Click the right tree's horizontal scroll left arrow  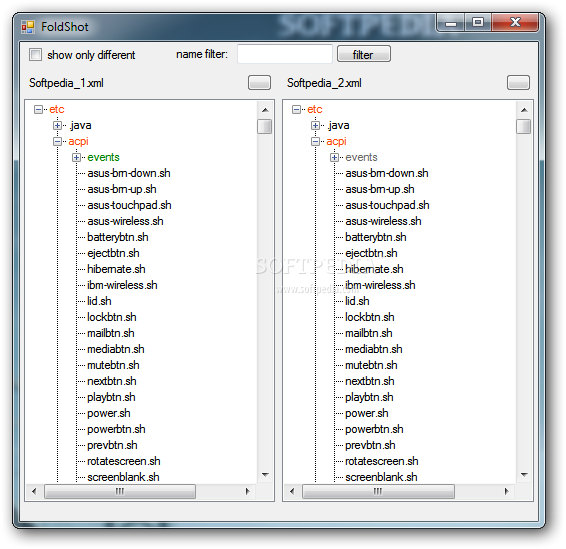tap(292, 491)
